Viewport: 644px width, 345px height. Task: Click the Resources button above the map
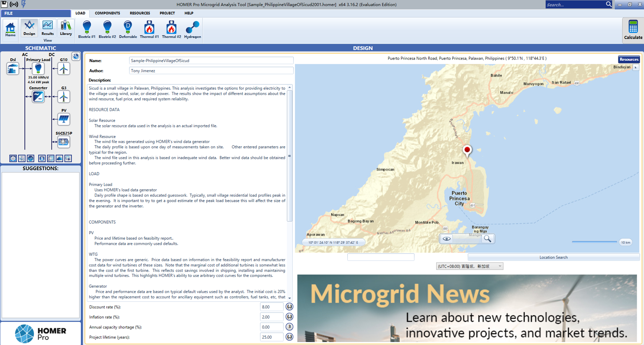[629, 59]
